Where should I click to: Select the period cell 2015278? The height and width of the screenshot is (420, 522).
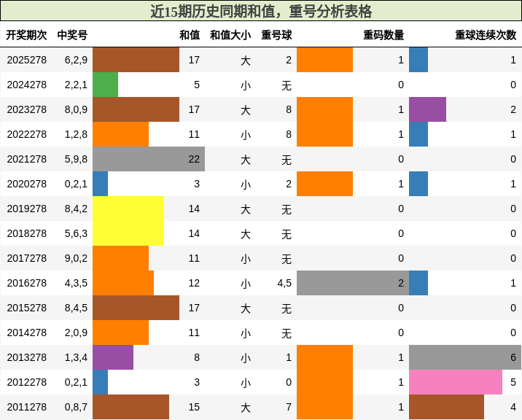(27, 308)
